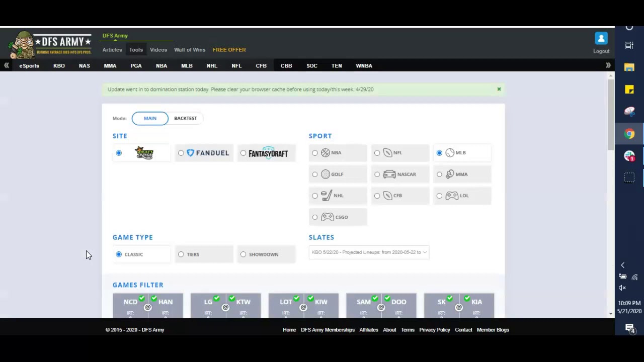Viewport: 644px width, 362px height.
Task: Click the Logout link
Action: (x=601, y=51)
